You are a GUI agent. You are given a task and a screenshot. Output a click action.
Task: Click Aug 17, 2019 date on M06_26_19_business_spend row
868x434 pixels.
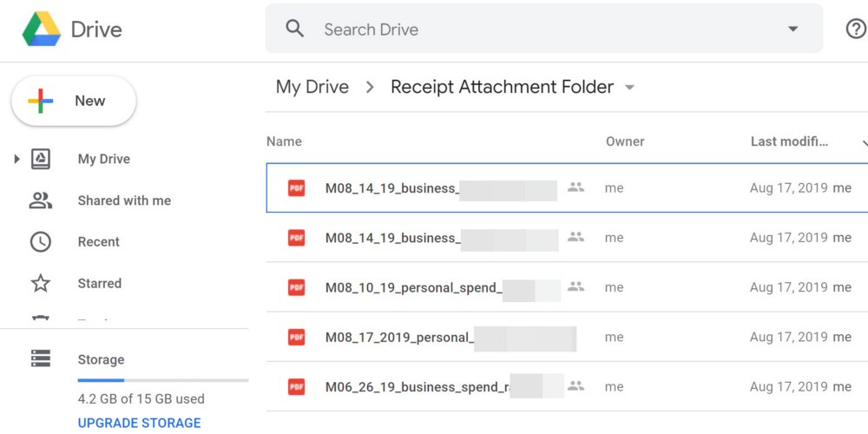pos(788,386)
